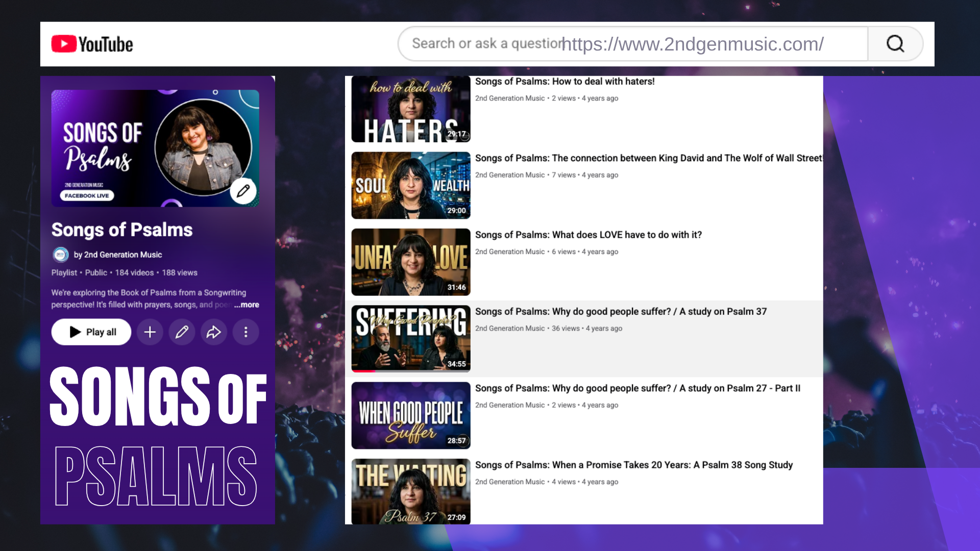Click the Songs of Psalms playlist cover image

[x=155, y=148]
